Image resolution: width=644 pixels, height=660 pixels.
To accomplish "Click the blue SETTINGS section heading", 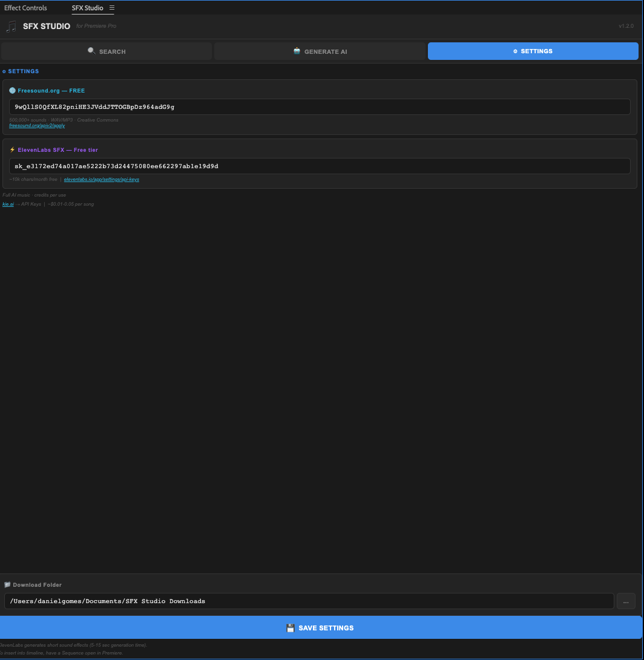I will (x=23, y=71).
